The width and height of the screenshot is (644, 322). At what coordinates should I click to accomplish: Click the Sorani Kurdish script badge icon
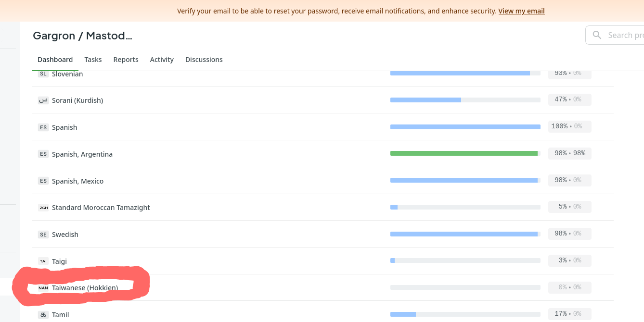click(43, 100)
